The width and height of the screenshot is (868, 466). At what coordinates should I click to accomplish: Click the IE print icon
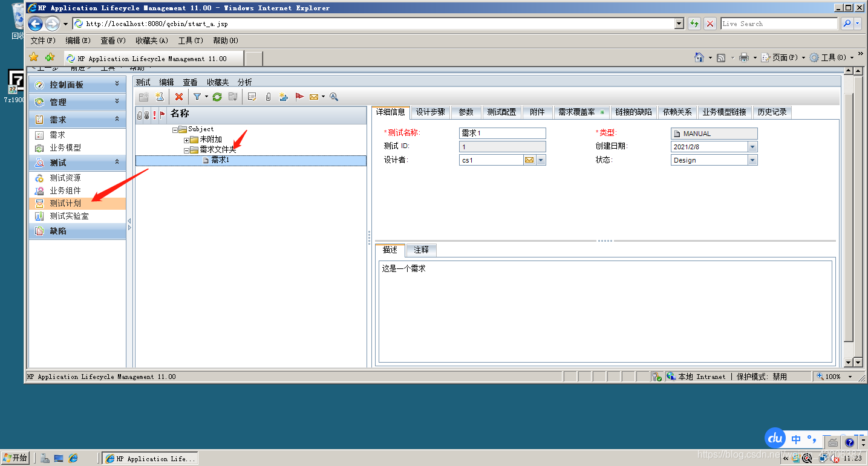744,57
